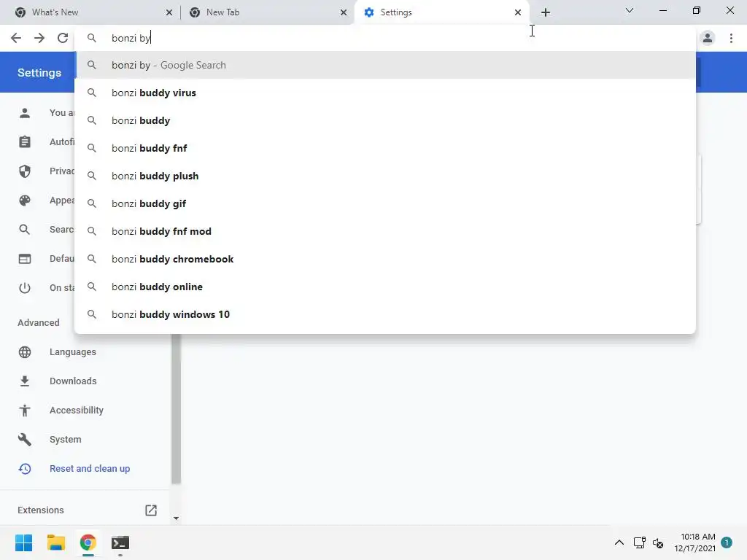The width and height of the screenshot is (747, 560).
Task: Click the Chrome taskbar icon
Action: pyautogui.click(x=88, y=542)
